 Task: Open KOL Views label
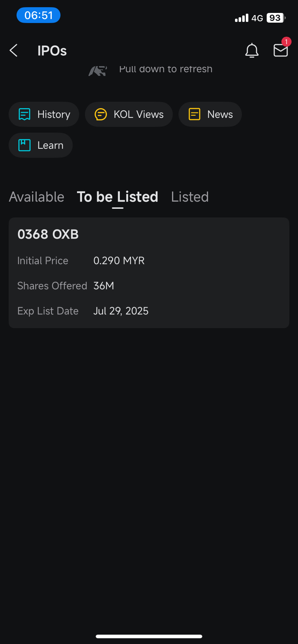click(x=139, y=114)
